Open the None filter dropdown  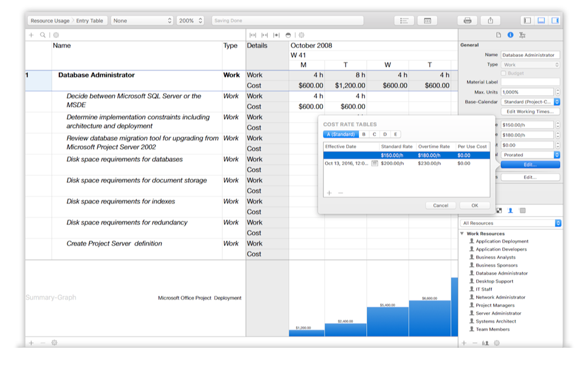pos(142,21)
